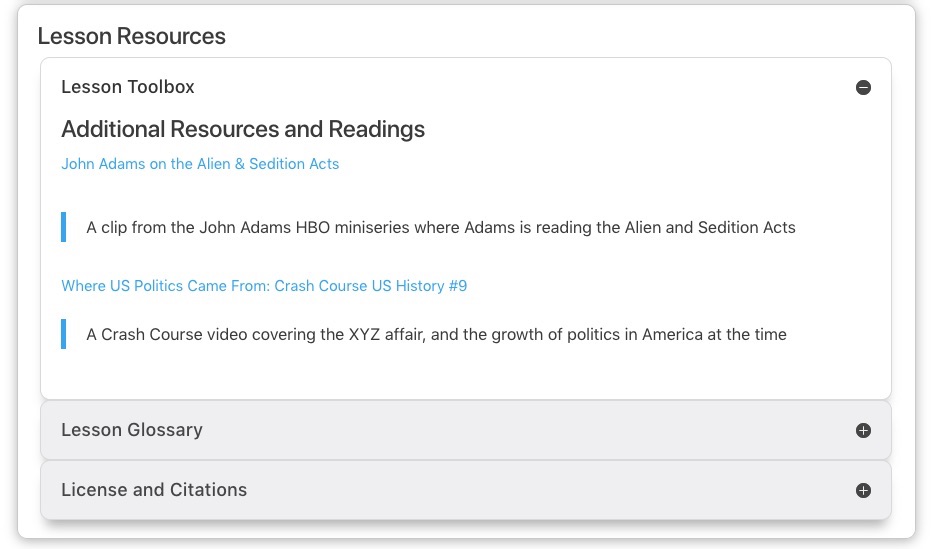Click the Additional Resources and Readings heading
Image resolution: width=932 pixels, height=549 pixels.
pos(243,129)
